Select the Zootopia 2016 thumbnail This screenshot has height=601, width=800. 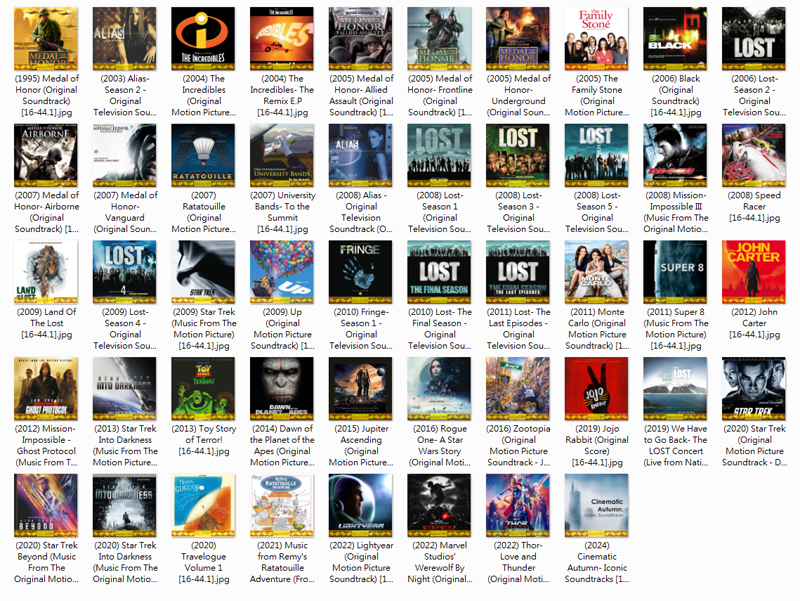click(x=518, y=389)
